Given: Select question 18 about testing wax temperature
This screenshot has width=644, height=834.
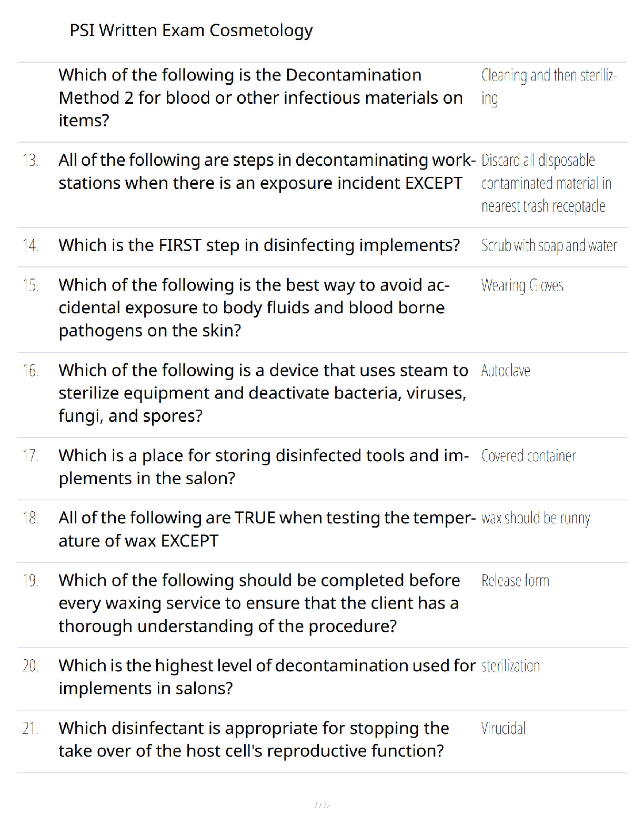Looking at the screenshot, I should click(x=267, y=529).
